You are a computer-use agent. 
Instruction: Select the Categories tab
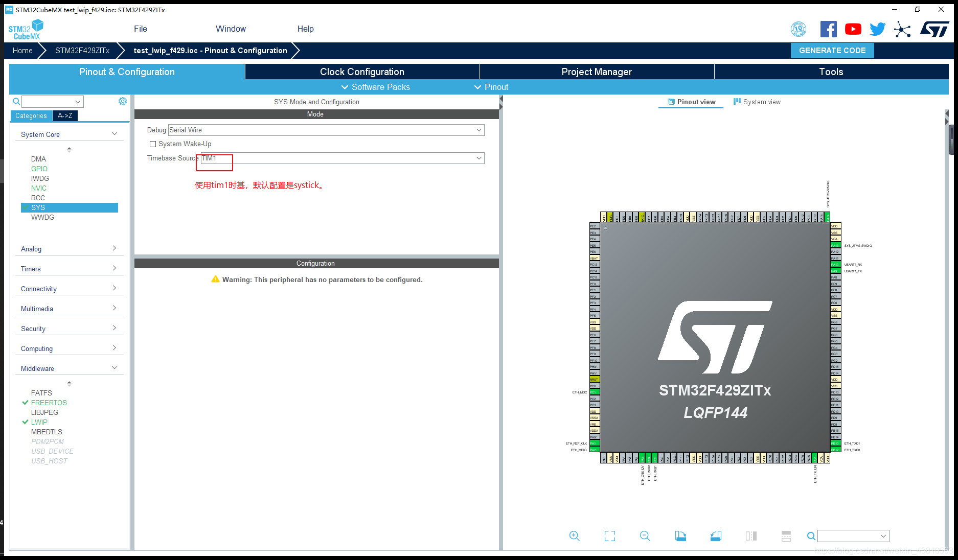(31, 116)
